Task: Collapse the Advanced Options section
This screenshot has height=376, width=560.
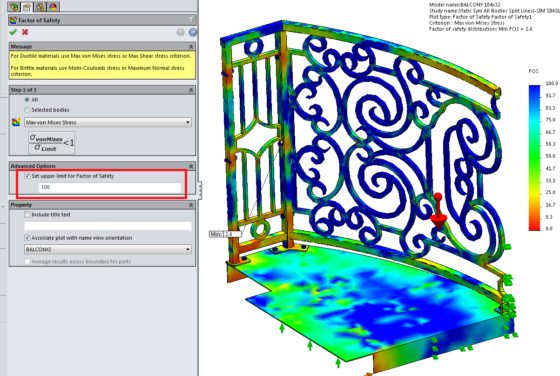Action: pyautogui.click(x=191, y=166)
